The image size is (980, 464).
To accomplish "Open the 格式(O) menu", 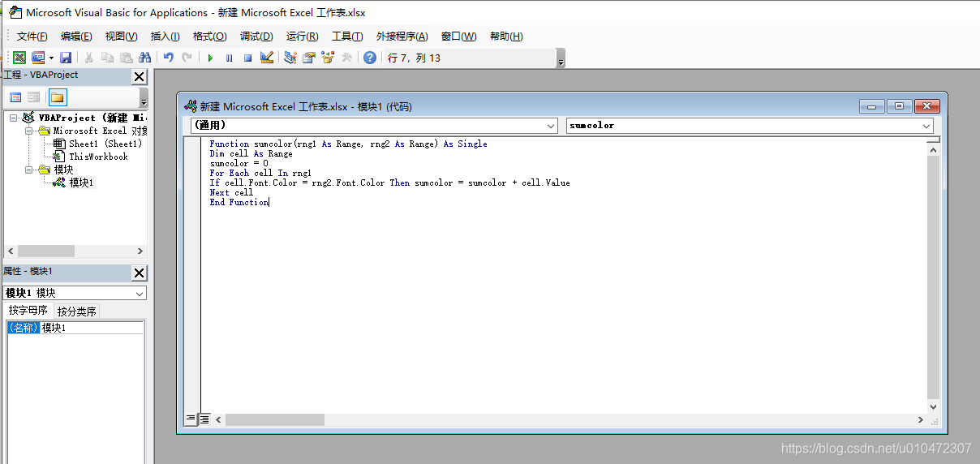I will tap(209, 37).
